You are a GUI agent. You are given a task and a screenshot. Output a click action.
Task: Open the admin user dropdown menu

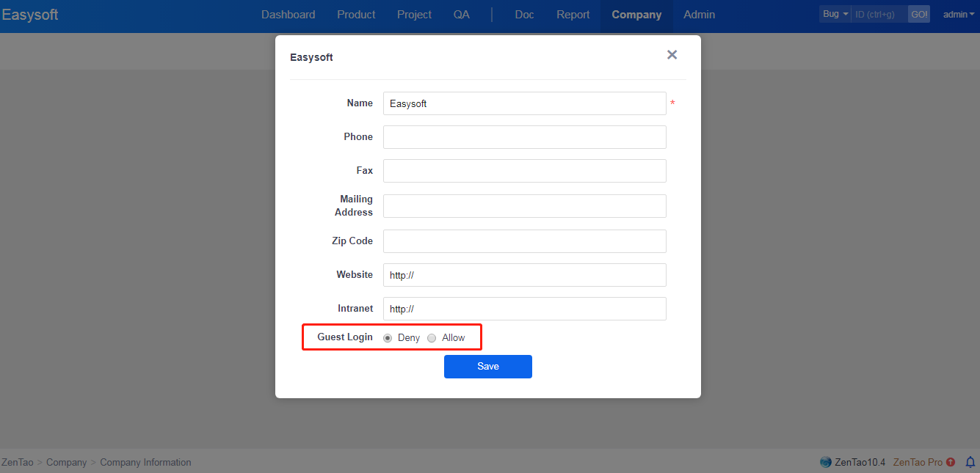point(958,14)
